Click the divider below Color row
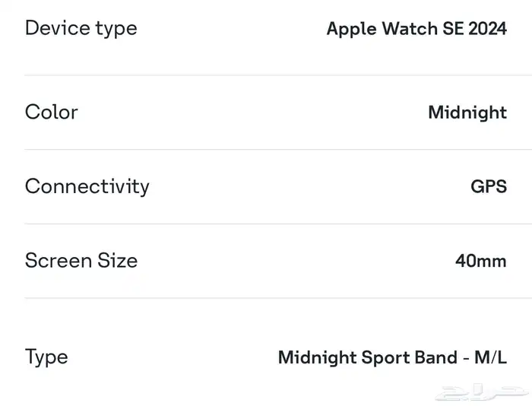Image resolution: width=532 pixels, height=406 pixels. tap(278, 149)
